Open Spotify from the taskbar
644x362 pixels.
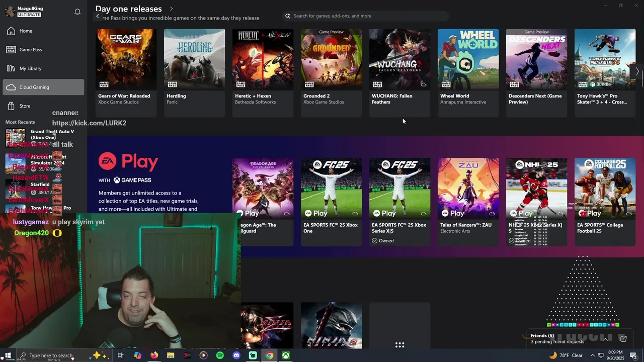coord(220,355)
